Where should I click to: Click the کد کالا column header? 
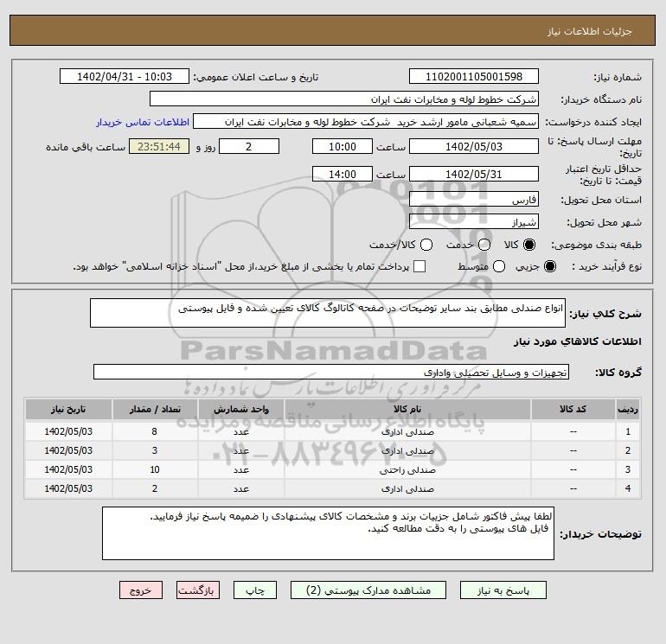[x=573, y=409]
